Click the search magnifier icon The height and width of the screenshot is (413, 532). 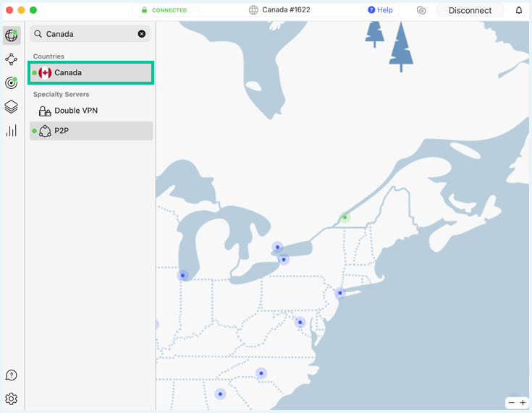(38, 34)
